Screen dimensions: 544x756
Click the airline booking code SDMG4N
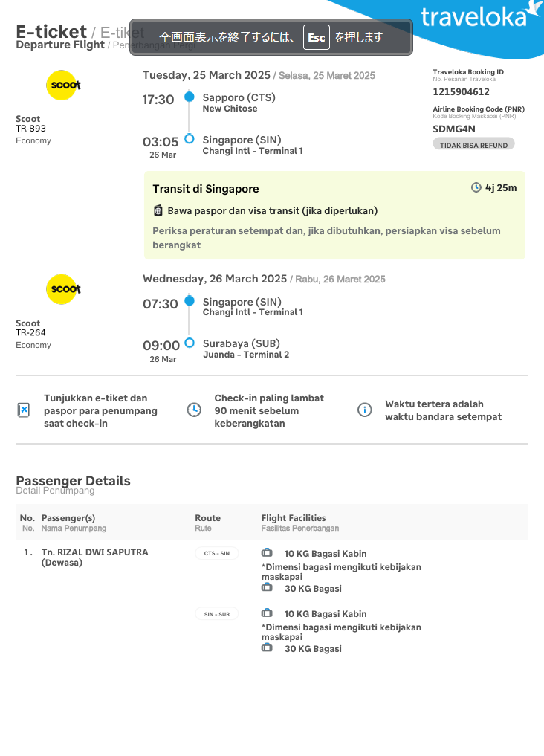tap(453, 129)
